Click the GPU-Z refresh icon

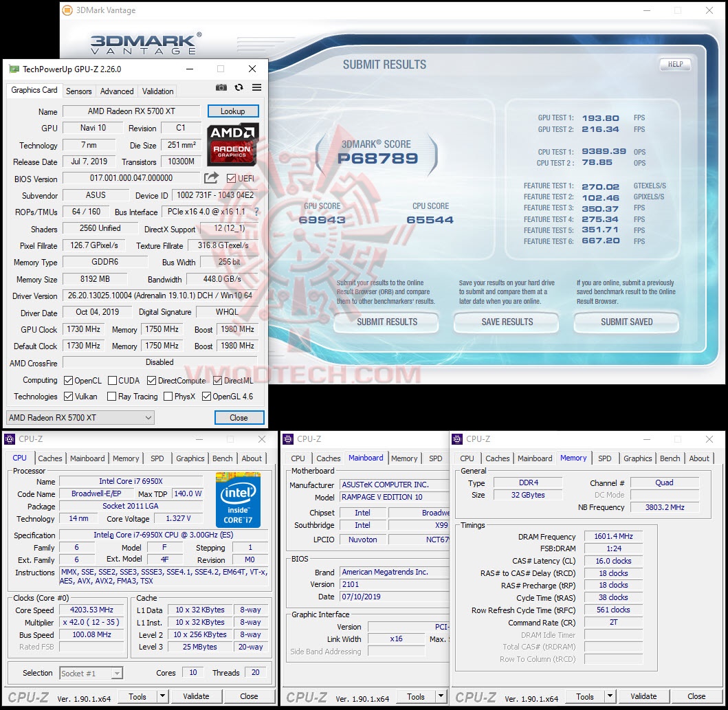pyautogui.click(x=239, y=87)
